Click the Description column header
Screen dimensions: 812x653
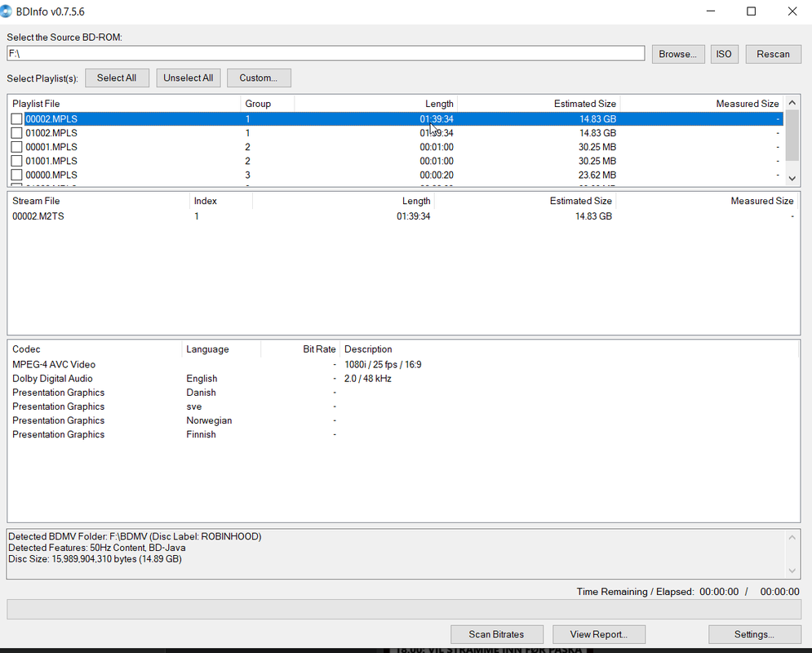pyautogui.click(x=569, y=349)
